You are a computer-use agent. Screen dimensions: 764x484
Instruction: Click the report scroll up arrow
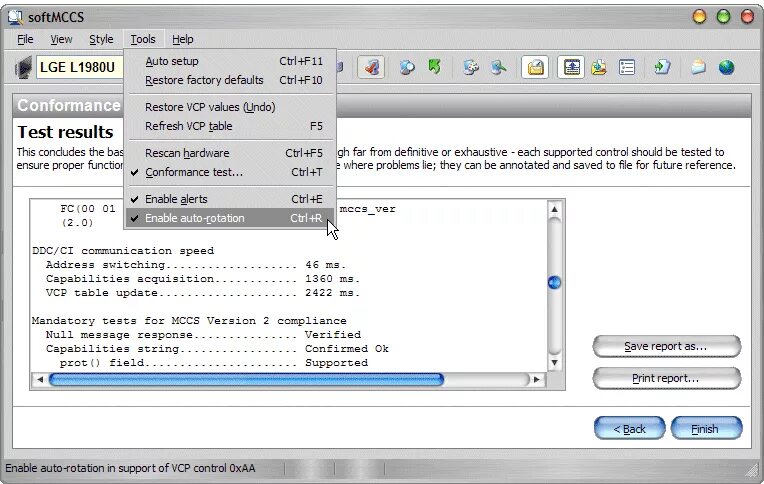pos(554,210)
